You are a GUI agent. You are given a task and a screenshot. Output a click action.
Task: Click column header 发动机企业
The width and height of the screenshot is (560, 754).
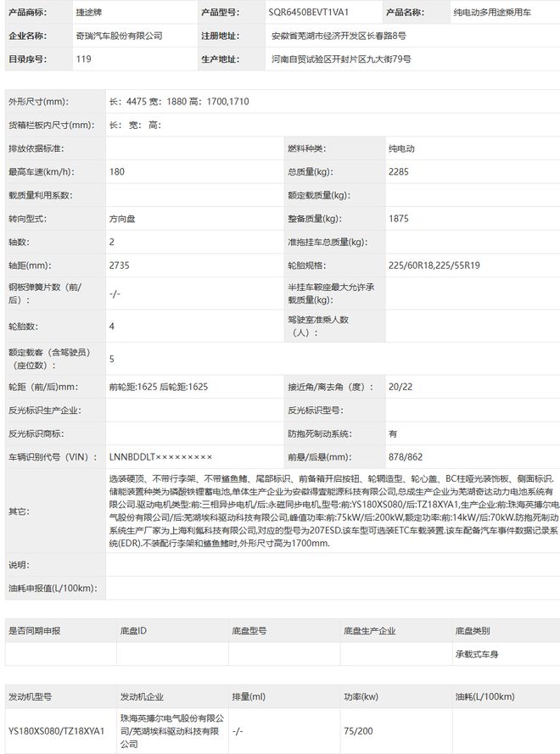142,696
